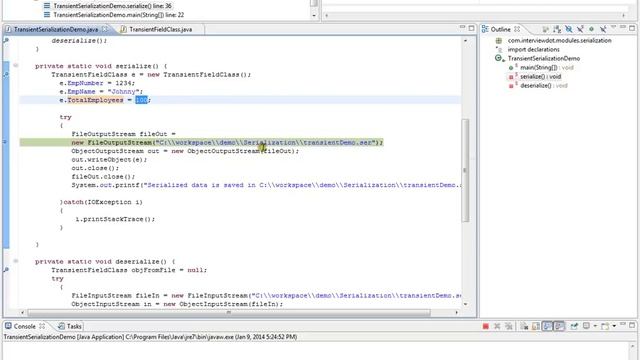The width and height of the screenshot is (640, 360).
Task: Click out.writeObject(e); line in editor
Action: tap(109, 160)
